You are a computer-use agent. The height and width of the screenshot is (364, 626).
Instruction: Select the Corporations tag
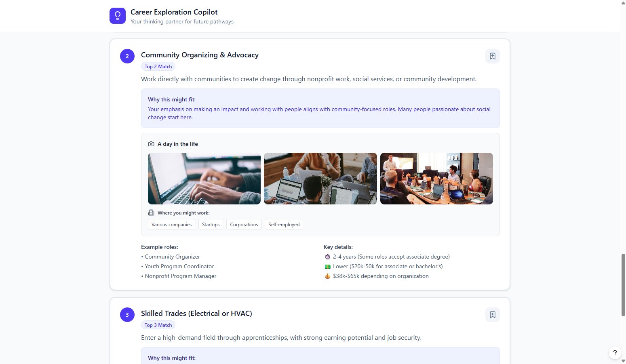pyautogui.click(x=244, y=225)
